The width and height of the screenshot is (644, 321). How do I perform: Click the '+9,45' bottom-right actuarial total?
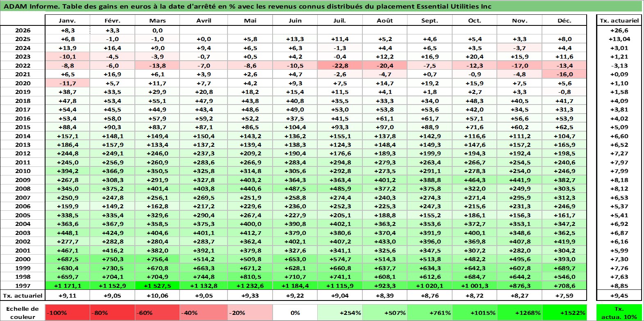pyautogui.click(x=619, y=295)
